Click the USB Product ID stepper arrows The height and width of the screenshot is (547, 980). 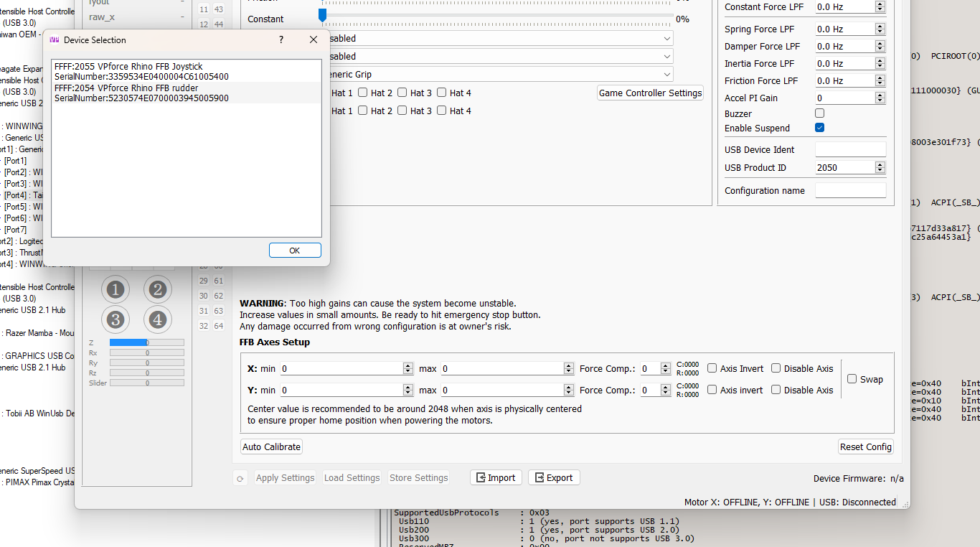click(880, 168)
